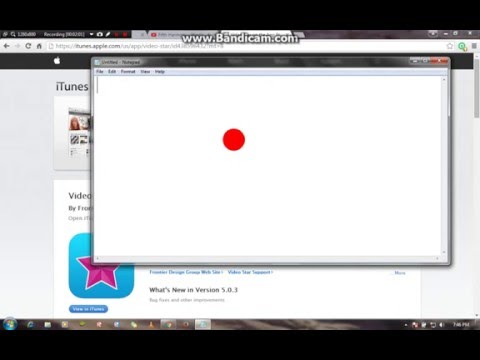Take a screenshot with Bandicam camera icon
480x360 pixels.
(x=100, y=34)
